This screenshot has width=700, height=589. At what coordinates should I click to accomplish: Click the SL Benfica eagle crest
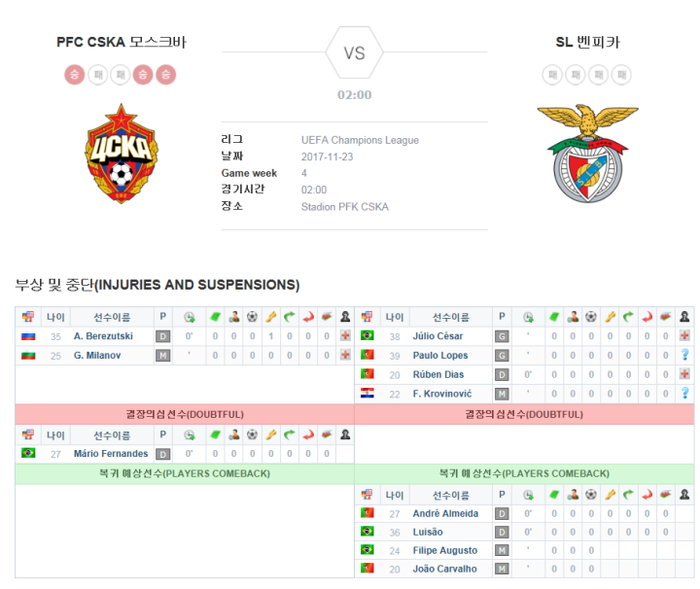[587, 153]
